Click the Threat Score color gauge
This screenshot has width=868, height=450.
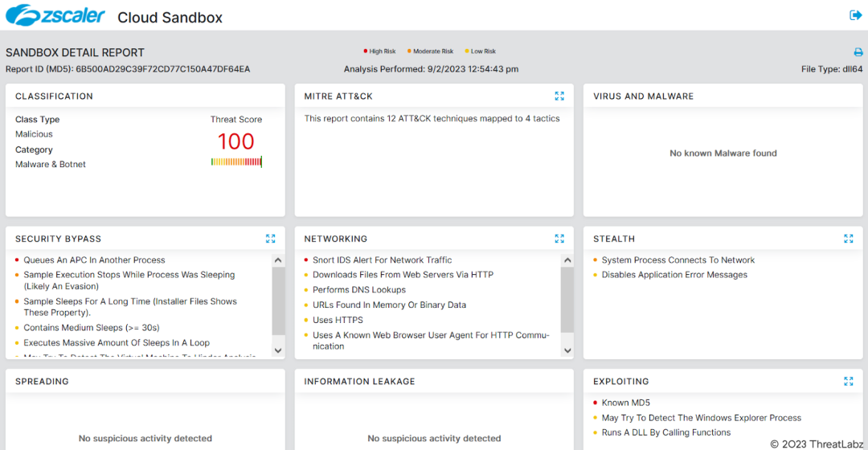(x=236, y=162)
